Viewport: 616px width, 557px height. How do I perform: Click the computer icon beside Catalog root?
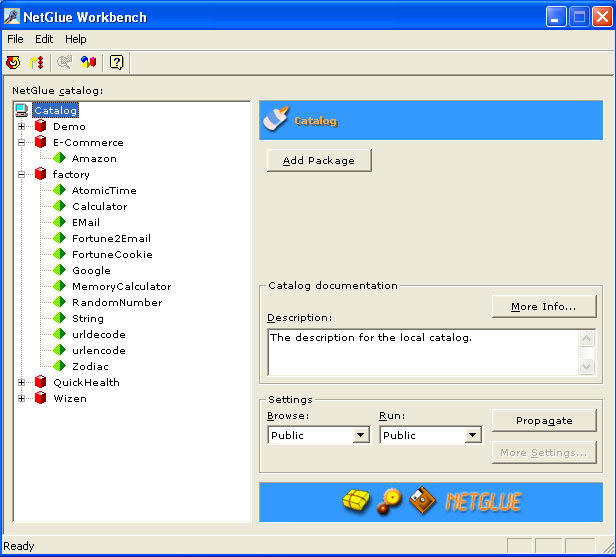22,110
